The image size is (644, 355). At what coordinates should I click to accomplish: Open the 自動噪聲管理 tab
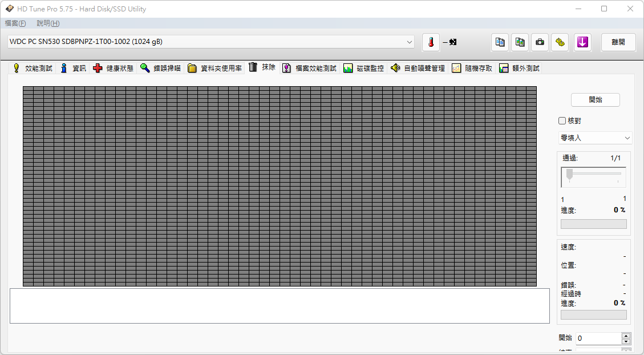pyautogui.click(x=418, y=68)
